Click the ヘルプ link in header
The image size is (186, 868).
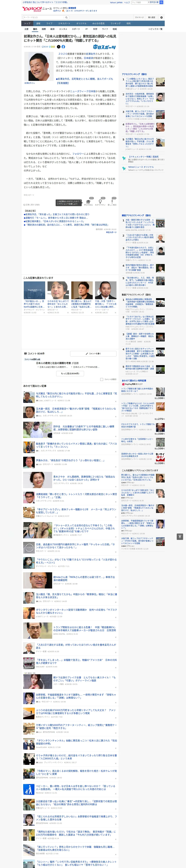pos(127,2)
